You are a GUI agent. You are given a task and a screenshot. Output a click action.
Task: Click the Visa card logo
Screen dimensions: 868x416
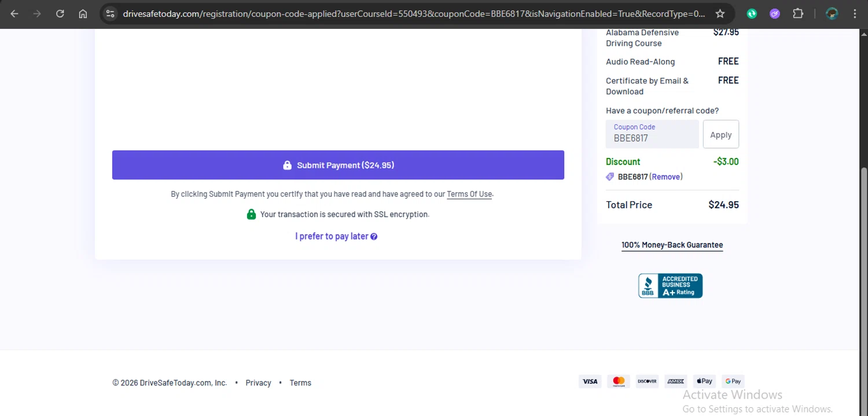(590, 381)
